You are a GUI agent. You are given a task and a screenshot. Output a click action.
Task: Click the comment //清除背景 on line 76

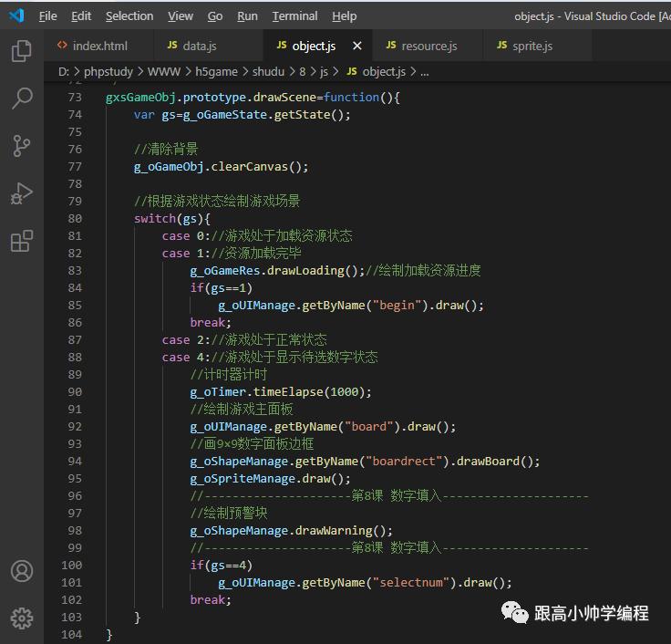[166, 149]
